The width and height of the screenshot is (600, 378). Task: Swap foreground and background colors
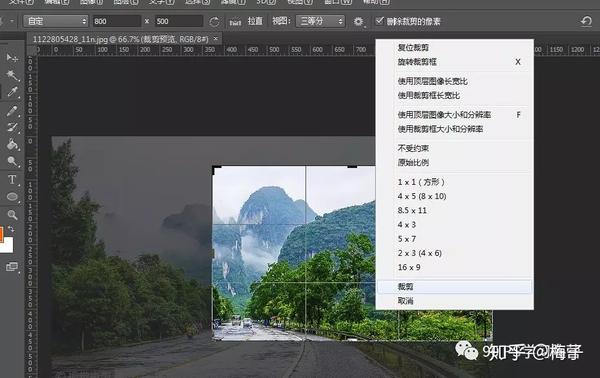pyautogui.click(x=11, y=229)
